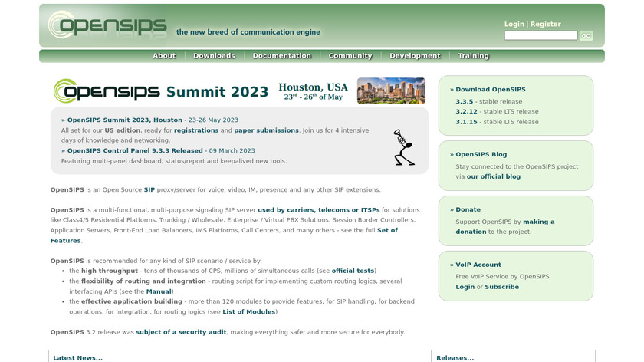This screenshot has height=362, width=644.
Task: Click the SIP link in the intro paragraph
Action: (149, 190)
